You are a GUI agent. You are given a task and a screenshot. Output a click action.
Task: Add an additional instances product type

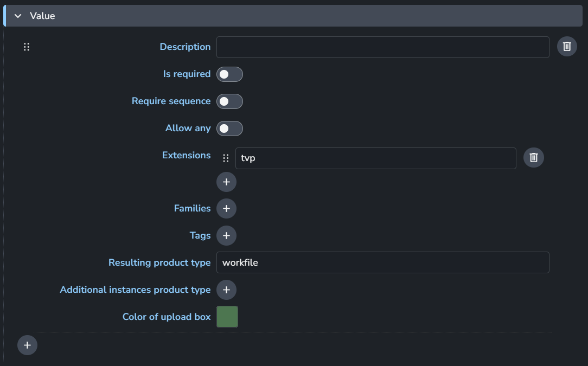click(x=226, y=290)
